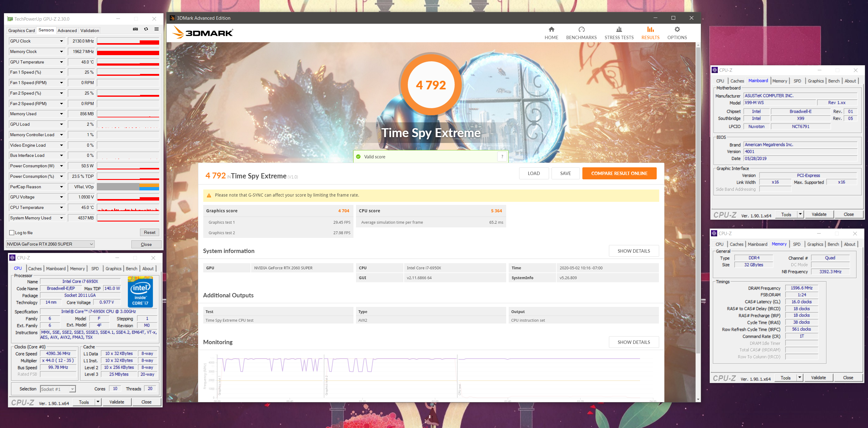868x428 pixels.
Task: Toggle the Log to file checkbox
Action: point(12,233)
